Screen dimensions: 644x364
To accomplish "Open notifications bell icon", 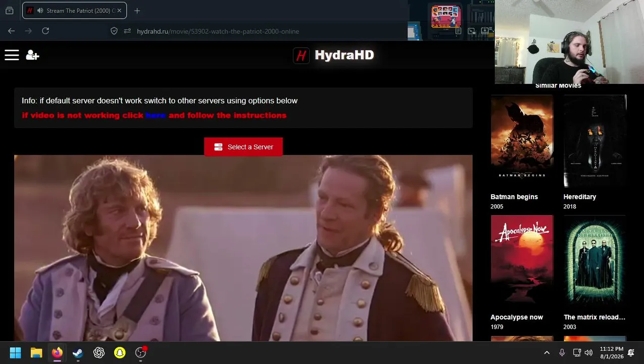I will tap(631, 353).
